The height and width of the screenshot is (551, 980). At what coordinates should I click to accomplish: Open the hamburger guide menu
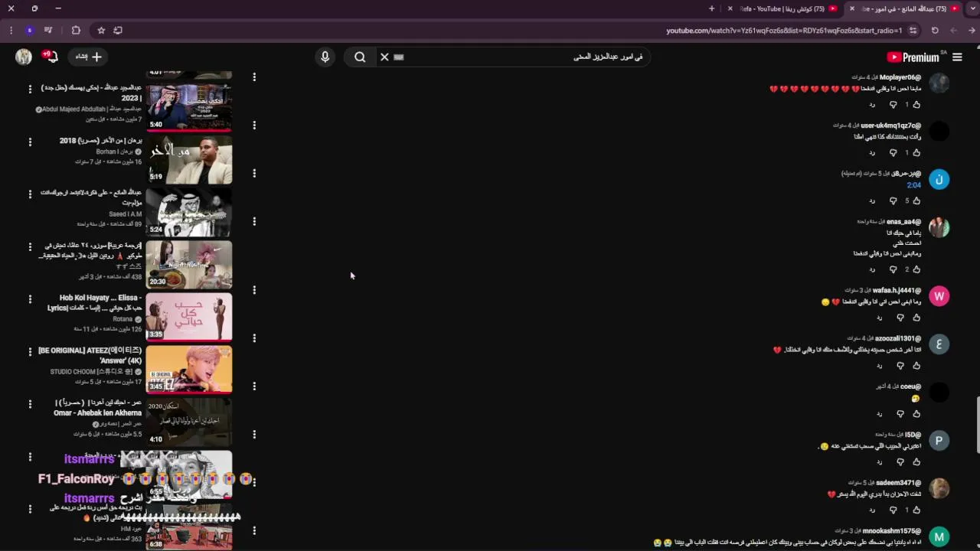[x=957, y=57]
